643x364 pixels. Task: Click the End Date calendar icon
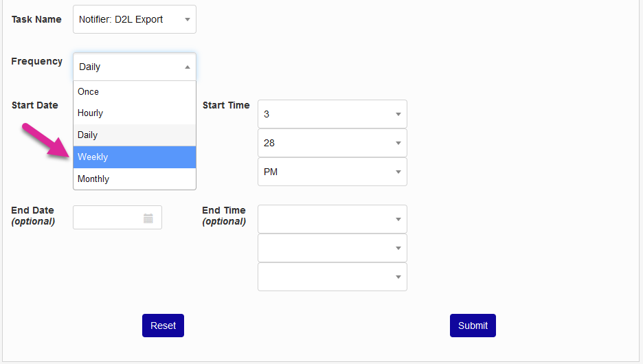tap(148, 218)
